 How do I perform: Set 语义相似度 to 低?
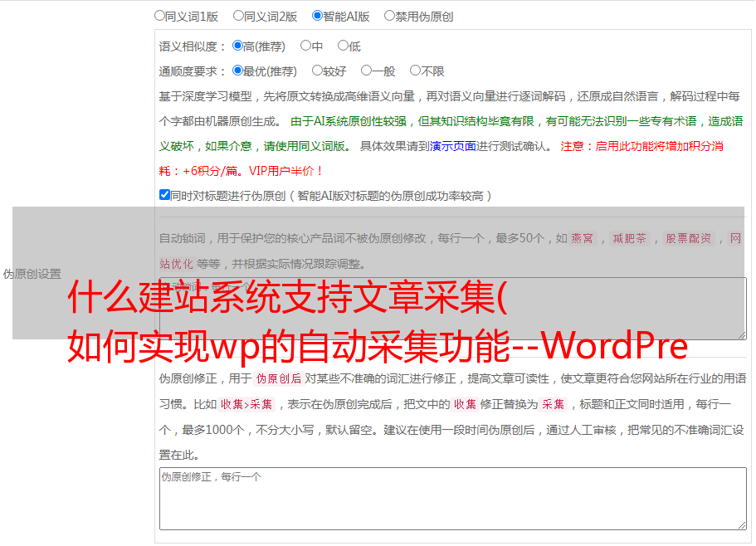click(343, 46)
